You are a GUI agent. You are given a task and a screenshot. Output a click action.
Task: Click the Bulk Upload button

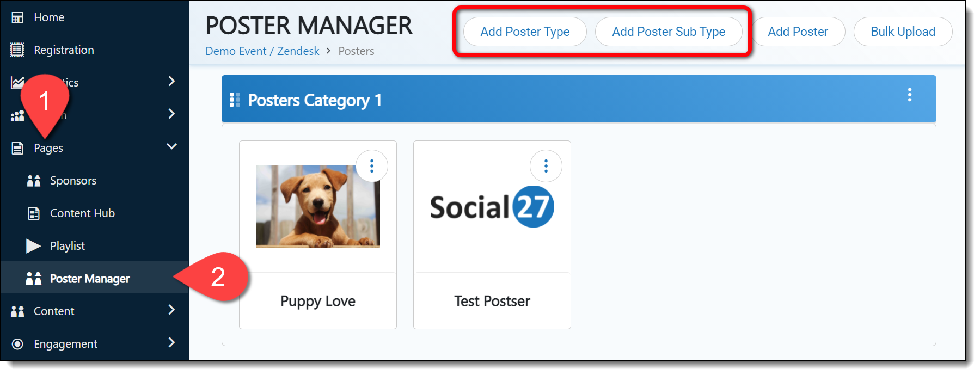pos(903,32)
